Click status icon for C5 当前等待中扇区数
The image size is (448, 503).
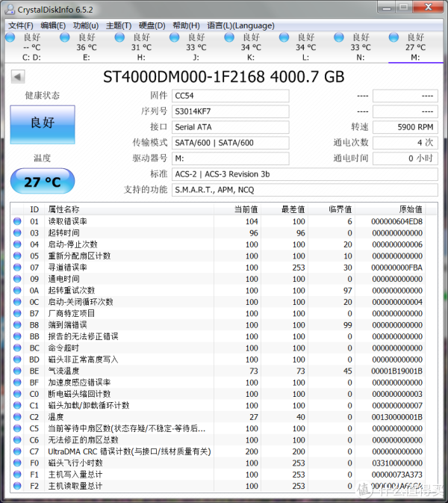[x=17, y=428]
